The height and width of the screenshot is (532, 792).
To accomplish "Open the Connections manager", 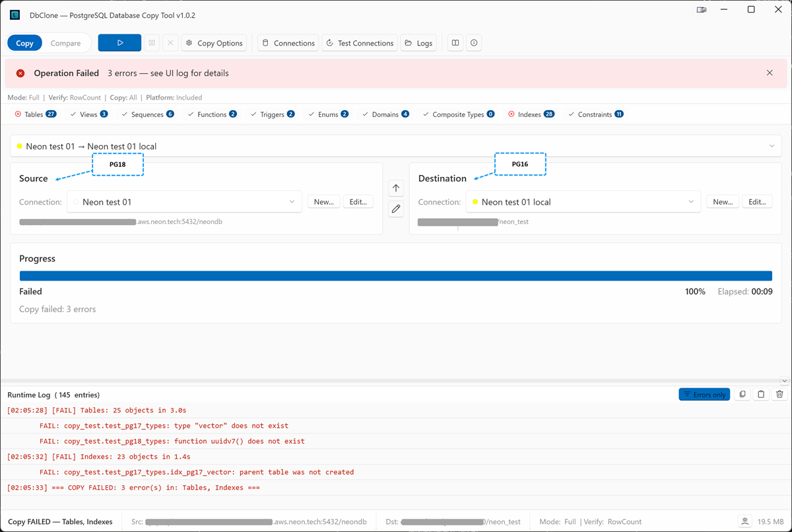I will [288, 43].
